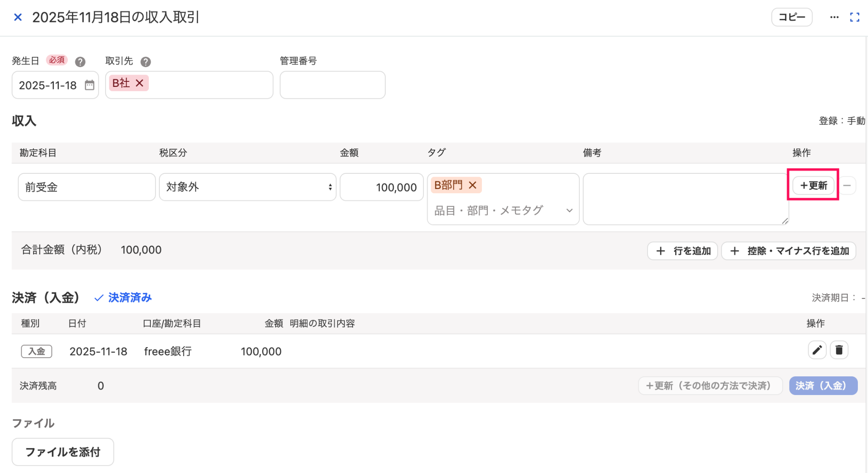Click the 勘定科目 field showing 前受金
868x473 pixels.
87,187
